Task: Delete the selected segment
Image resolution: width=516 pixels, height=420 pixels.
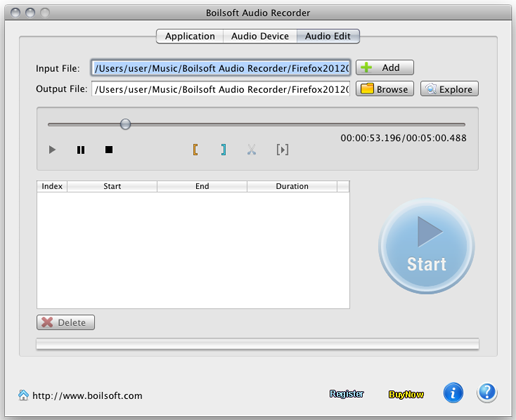Action: [x=65, y=322]
